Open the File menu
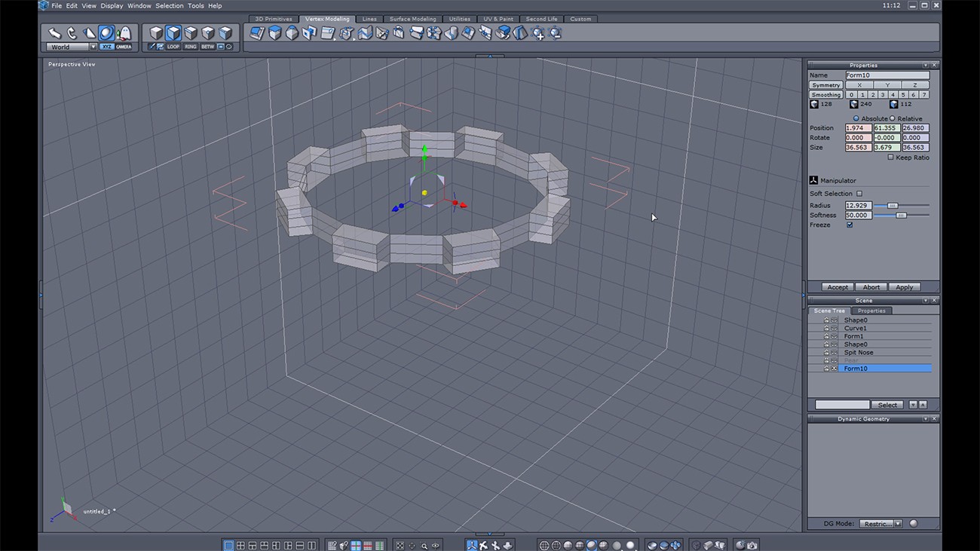Image resolution: width=980 pixels, height=551 pixels. tap(57, 5)
